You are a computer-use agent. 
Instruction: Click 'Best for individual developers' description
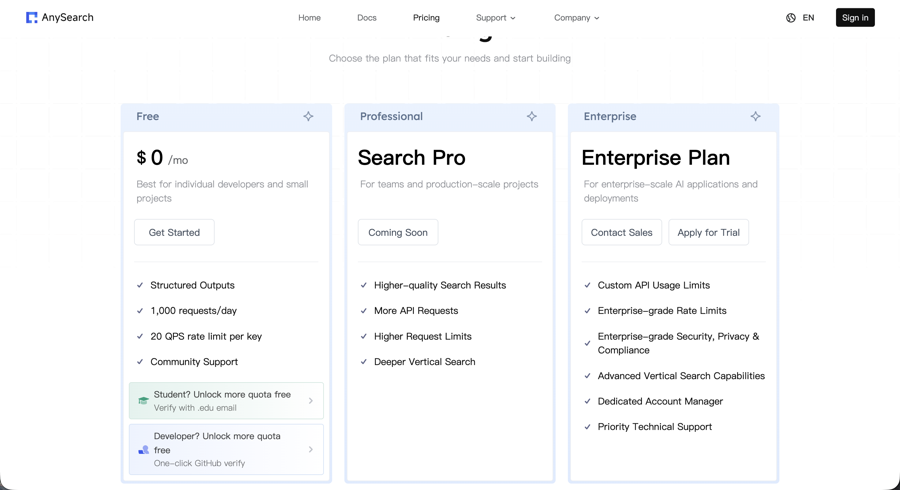(x=222, y=191)
